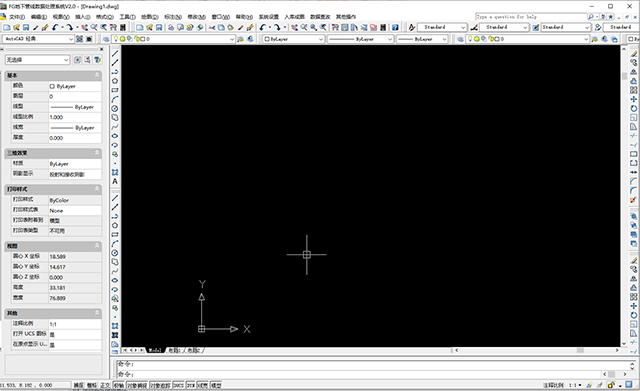
Task: Switch to the 布局1 layout tab
Action: (174, 350)
